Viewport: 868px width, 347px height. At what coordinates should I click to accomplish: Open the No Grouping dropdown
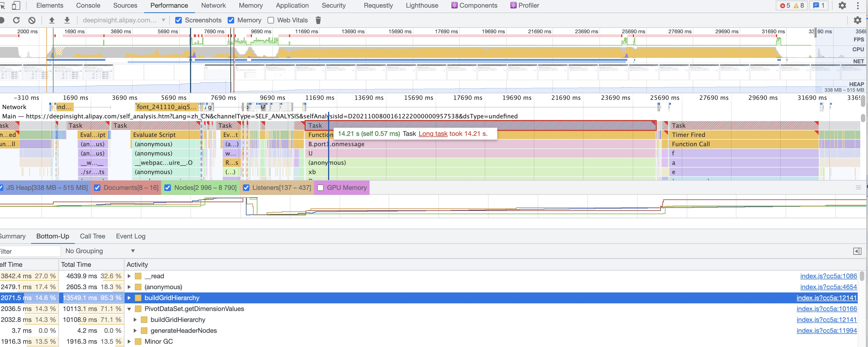[100, 251]
